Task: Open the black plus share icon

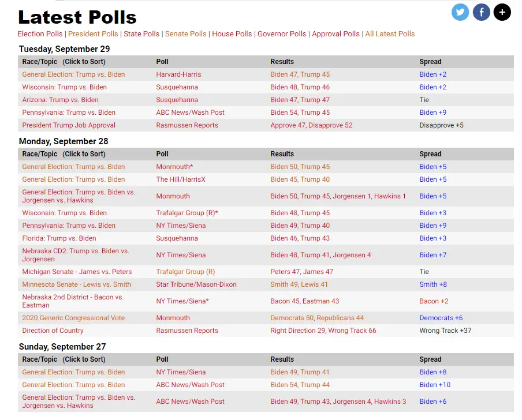Action: [502, 12]
